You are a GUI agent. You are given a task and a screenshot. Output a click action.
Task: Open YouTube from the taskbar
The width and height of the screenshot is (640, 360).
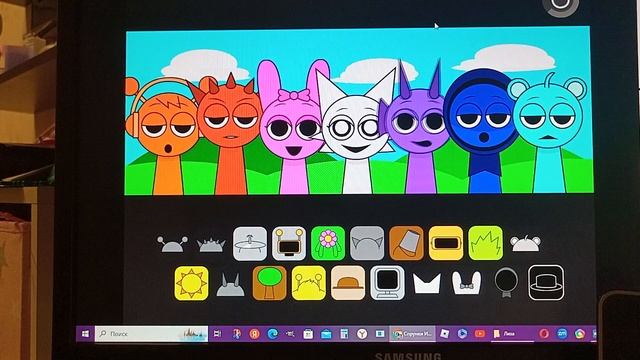480,334
